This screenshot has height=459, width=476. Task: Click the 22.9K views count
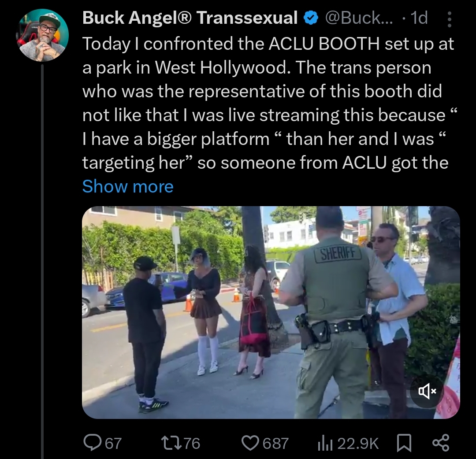click(358, 443)
